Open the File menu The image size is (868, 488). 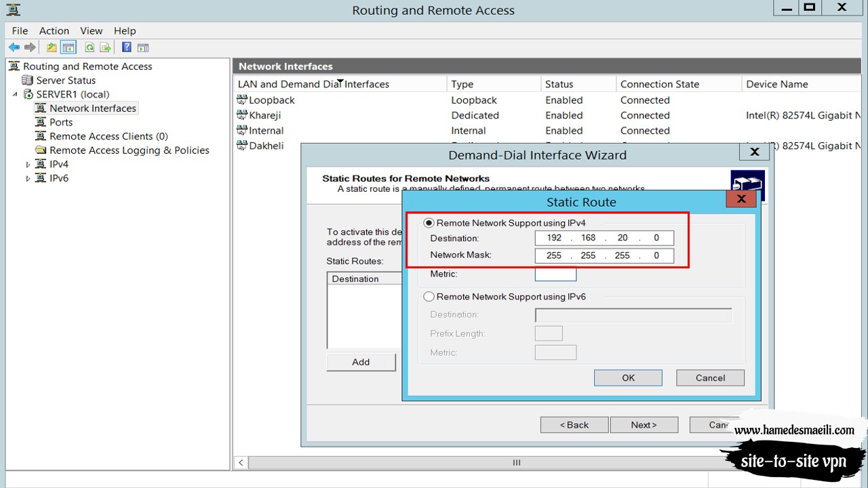(x=20, y=30)
